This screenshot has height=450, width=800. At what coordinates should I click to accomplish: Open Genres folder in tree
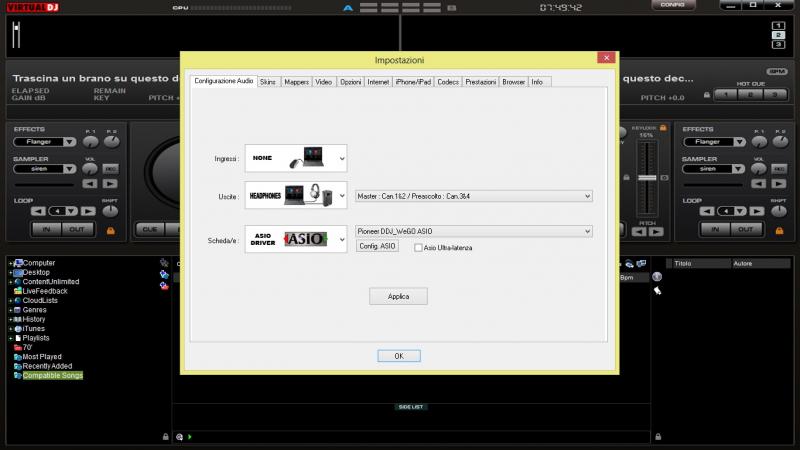coord(34,310)
